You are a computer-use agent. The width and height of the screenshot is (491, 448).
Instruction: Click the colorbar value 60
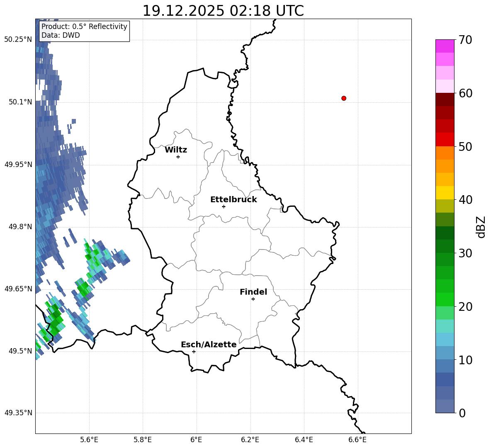pyautogui.click(x=465, y=93)
